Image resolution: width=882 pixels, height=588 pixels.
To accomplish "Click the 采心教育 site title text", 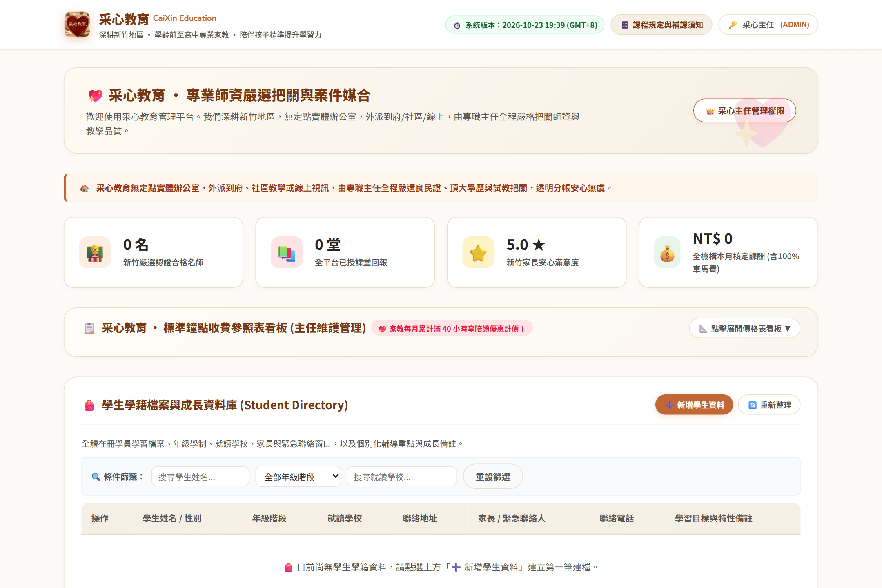I will click(x=124, y=19).
